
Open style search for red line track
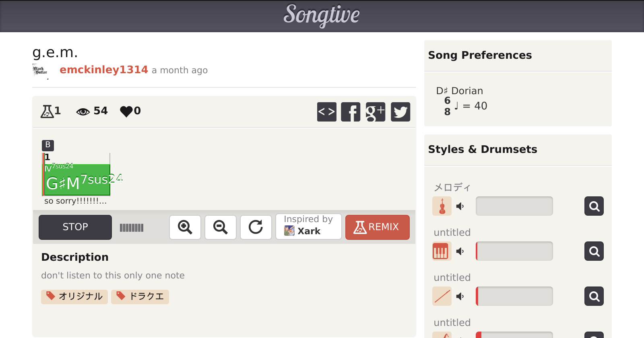point(594,296)
